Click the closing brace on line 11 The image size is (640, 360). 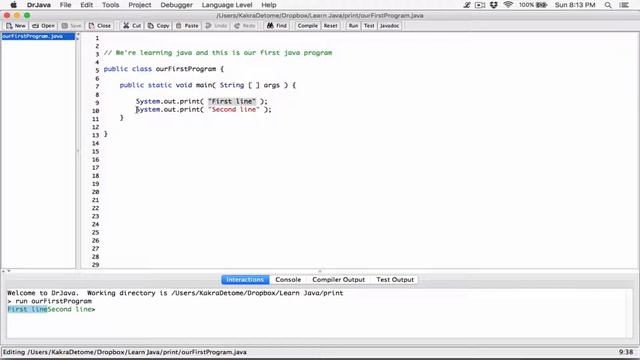[122, 118]
